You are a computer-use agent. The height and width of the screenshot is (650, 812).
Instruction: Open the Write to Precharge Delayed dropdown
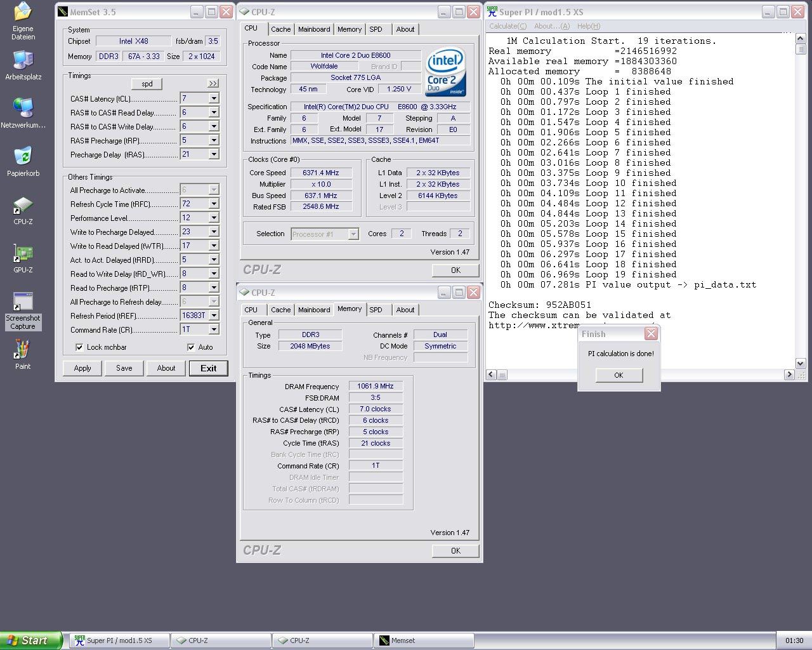pyautogui.click(x=214, y=232)
